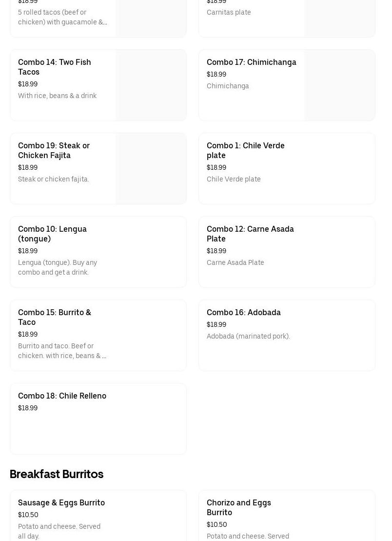Open Combo 12: Carne Asada Plate
Image resolution: width=392 pixels, height=541 pixels.
[x=250, y=234]
